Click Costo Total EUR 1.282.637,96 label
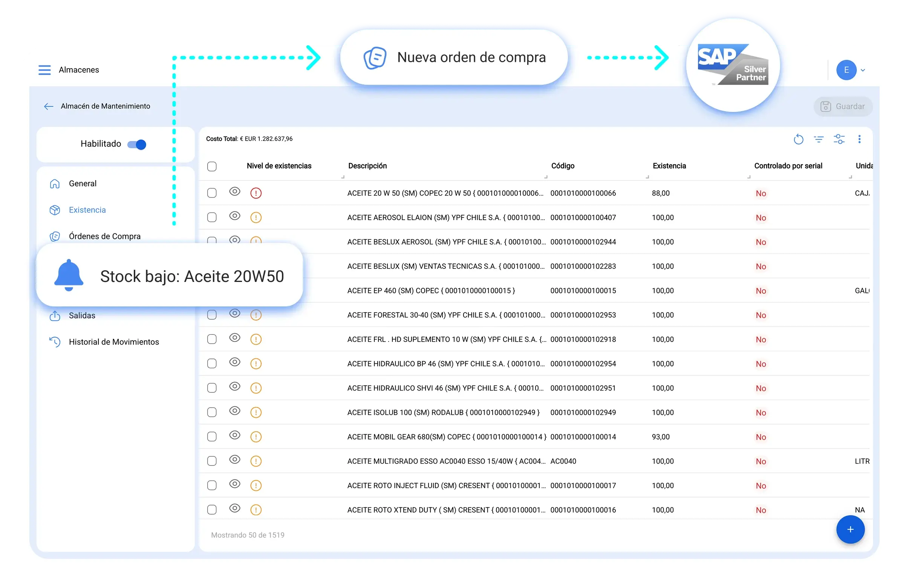The image size is (909, 588). [x=249, y=139]
